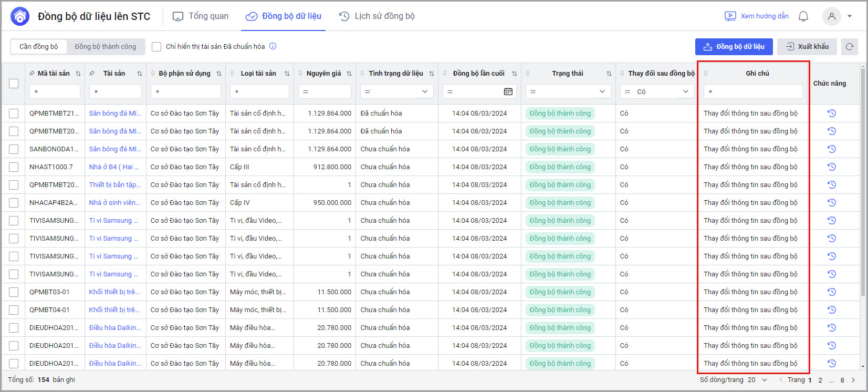Switch to Đồng bộ thành công tab

[x=105, y=47]
